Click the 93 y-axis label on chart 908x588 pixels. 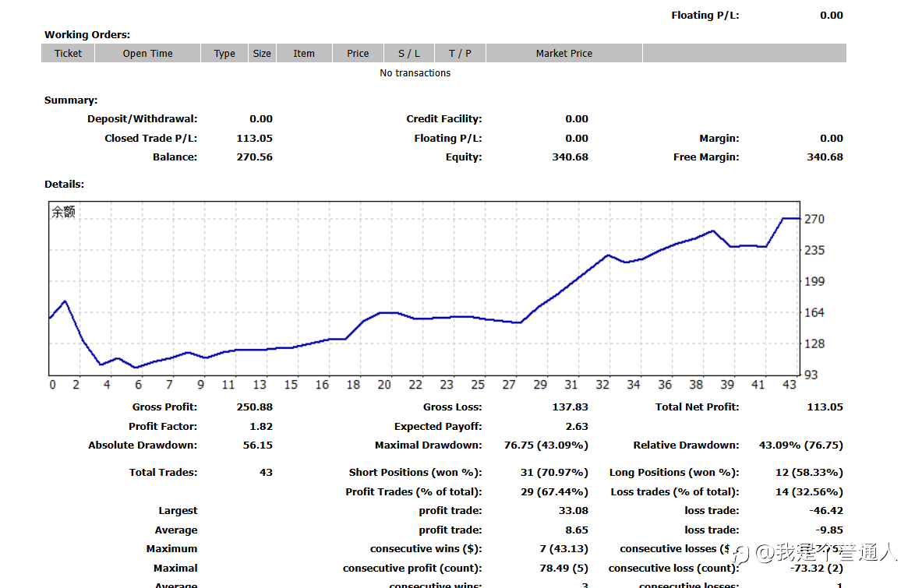point(811,375)
